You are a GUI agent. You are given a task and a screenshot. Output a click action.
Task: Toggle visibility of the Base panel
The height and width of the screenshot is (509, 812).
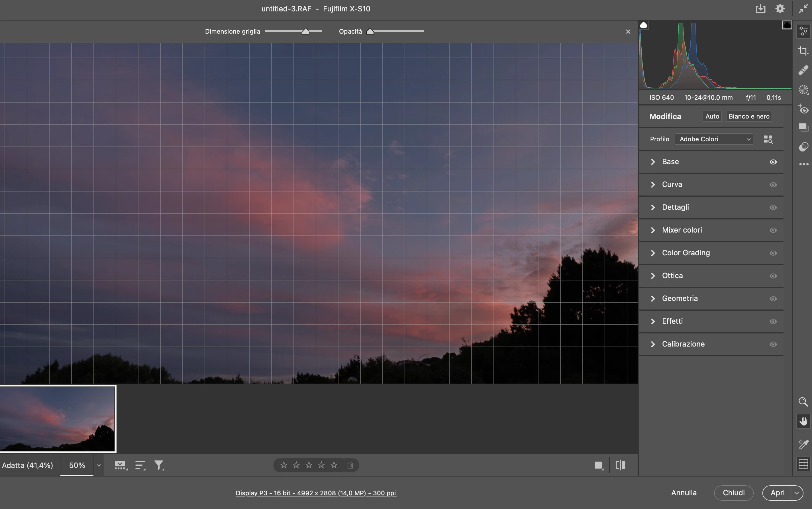tap(773, 162)
